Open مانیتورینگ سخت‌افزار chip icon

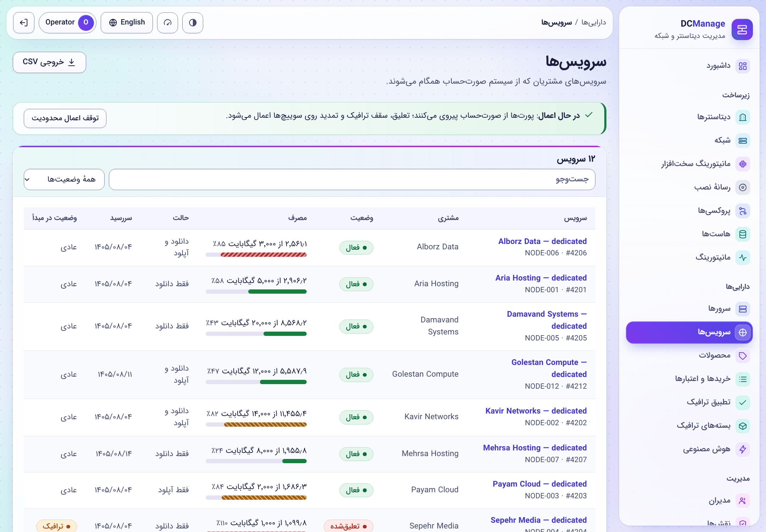(x=743, y=164)
